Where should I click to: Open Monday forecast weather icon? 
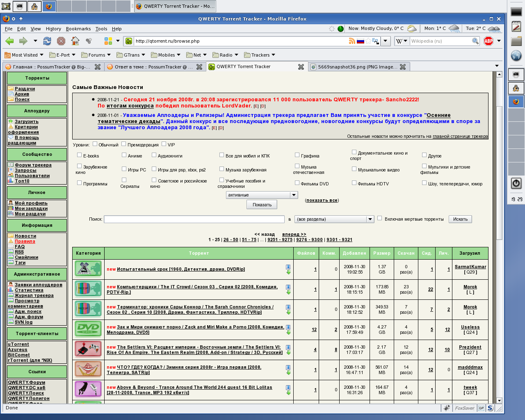[x=454, y=29]
